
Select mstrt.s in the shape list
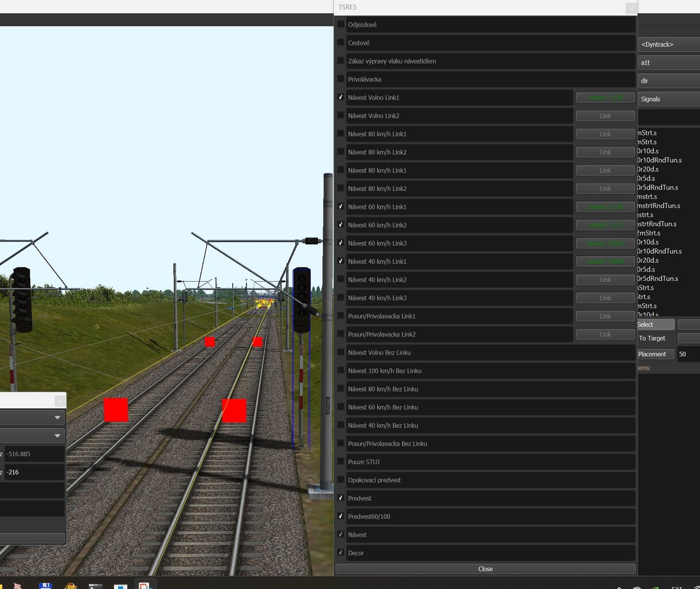pyautogui.click(x=647, y=196)
